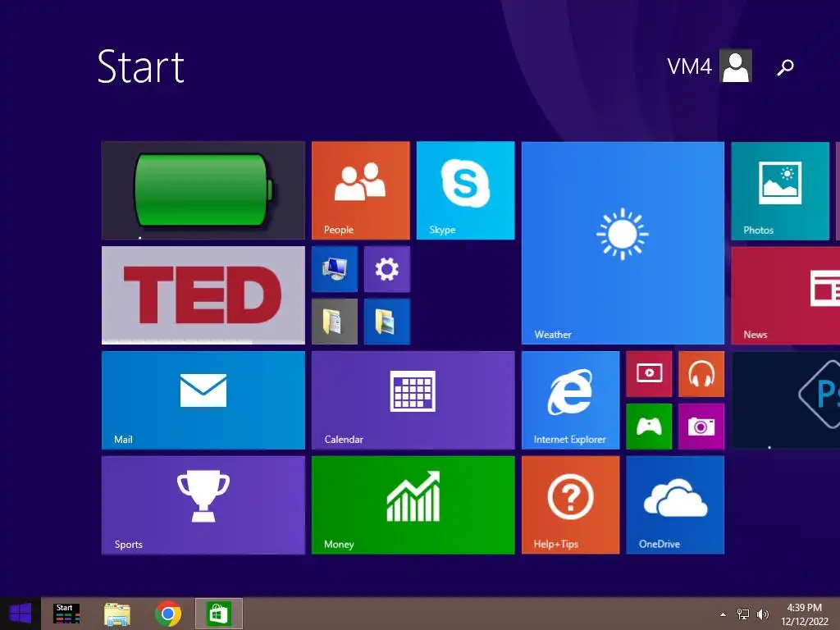Image resolution: width=840 pixels, height=630 pixels.
Task: Open the Calendar tile
Action: pos(413,400)
